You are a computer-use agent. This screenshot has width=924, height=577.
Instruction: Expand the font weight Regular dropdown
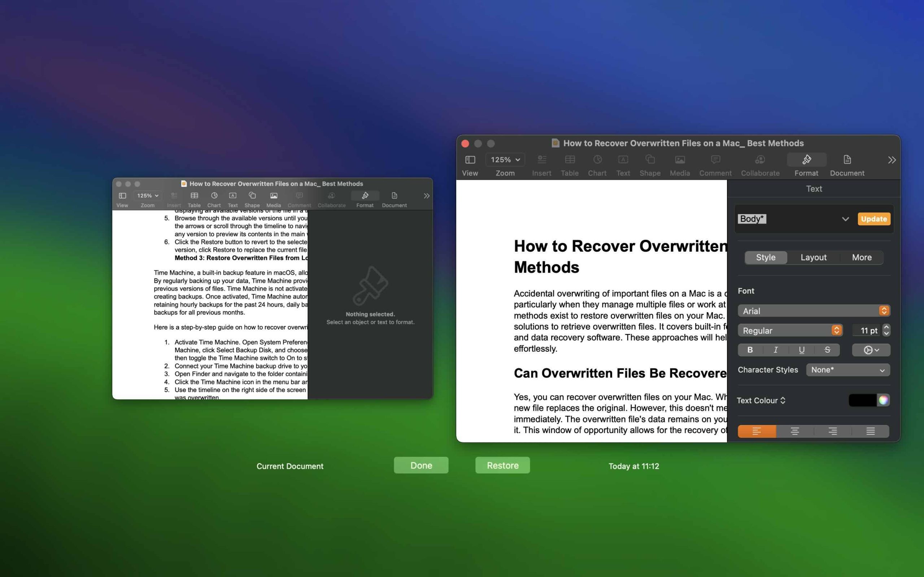click(837, 330)
